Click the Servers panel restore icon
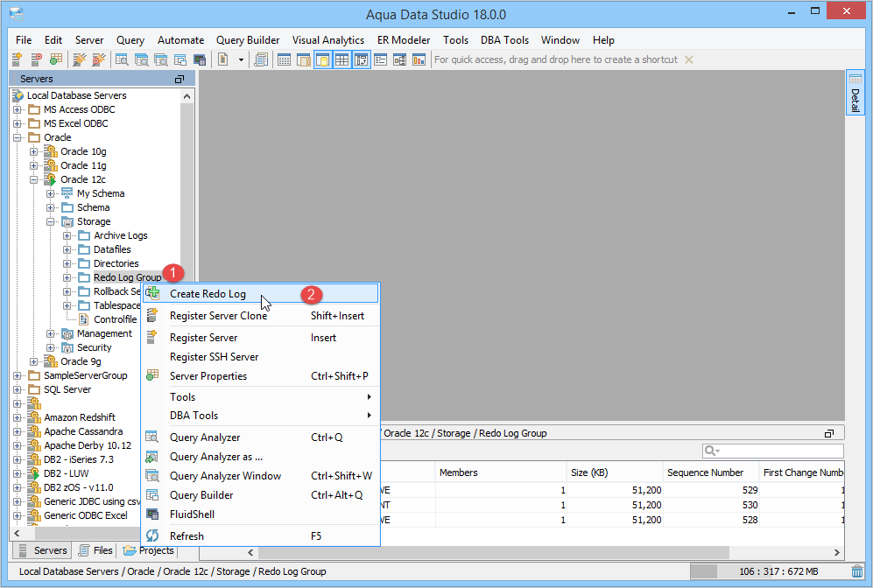This screenshot has height=588, width=873. point(180,79)
